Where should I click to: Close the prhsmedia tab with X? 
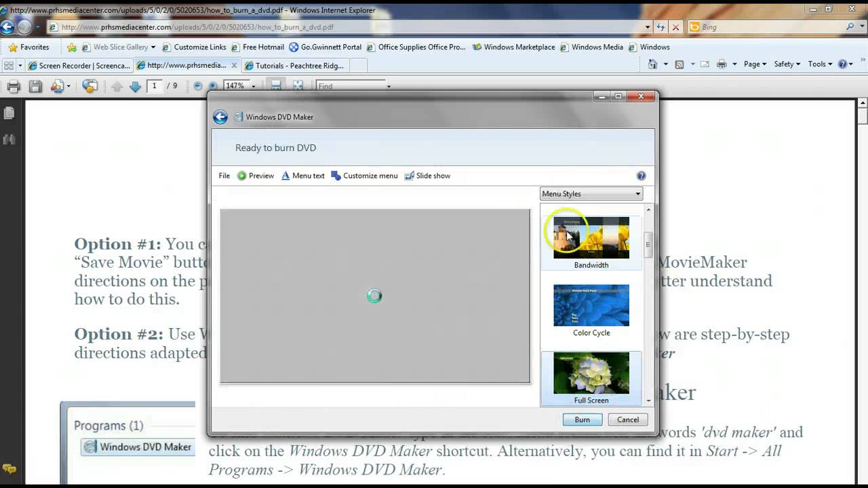(234, 66)
